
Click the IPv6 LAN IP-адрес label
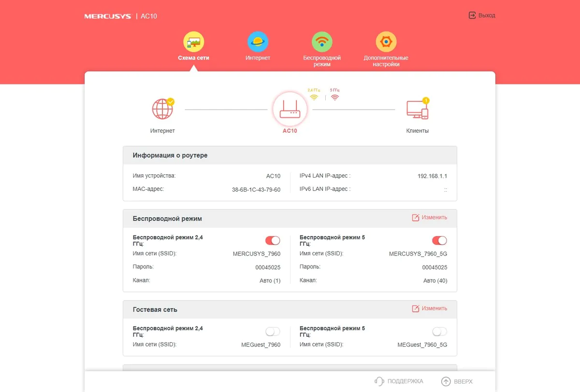pyautogui.click(x=325, y=189)
